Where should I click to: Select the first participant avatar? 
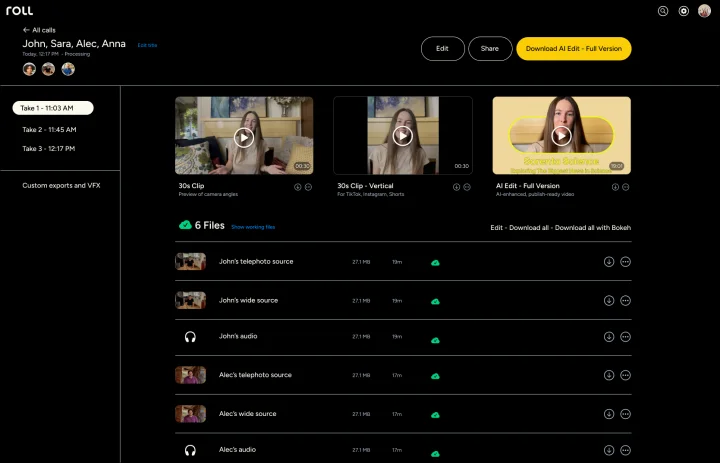click(29, 69)
